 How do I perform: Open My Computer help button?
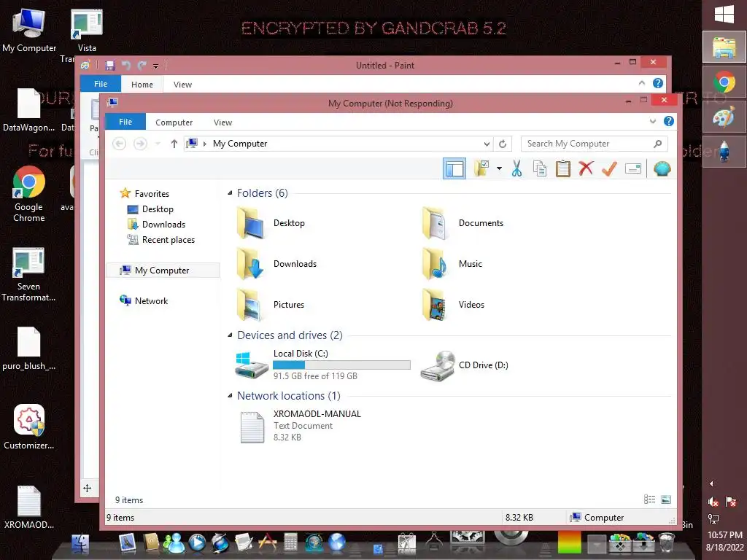tap(668, 122)
